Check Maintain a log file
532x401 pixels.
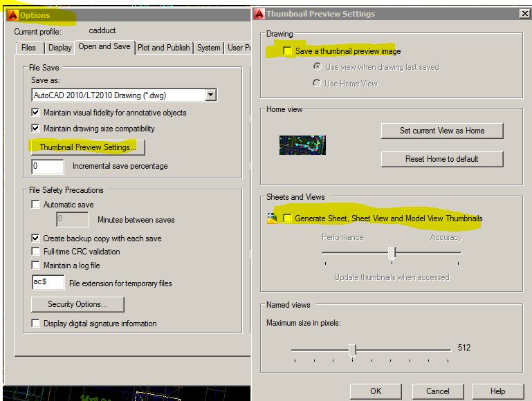coord(35,265)
